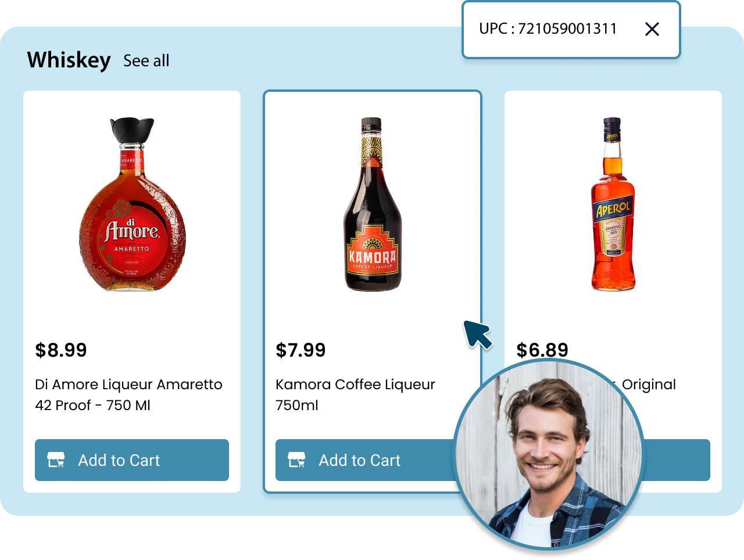Viewport: 744px width, 560px height.
Task: Click the dark blue cursor arrow graphic
Action: point(478,335)
